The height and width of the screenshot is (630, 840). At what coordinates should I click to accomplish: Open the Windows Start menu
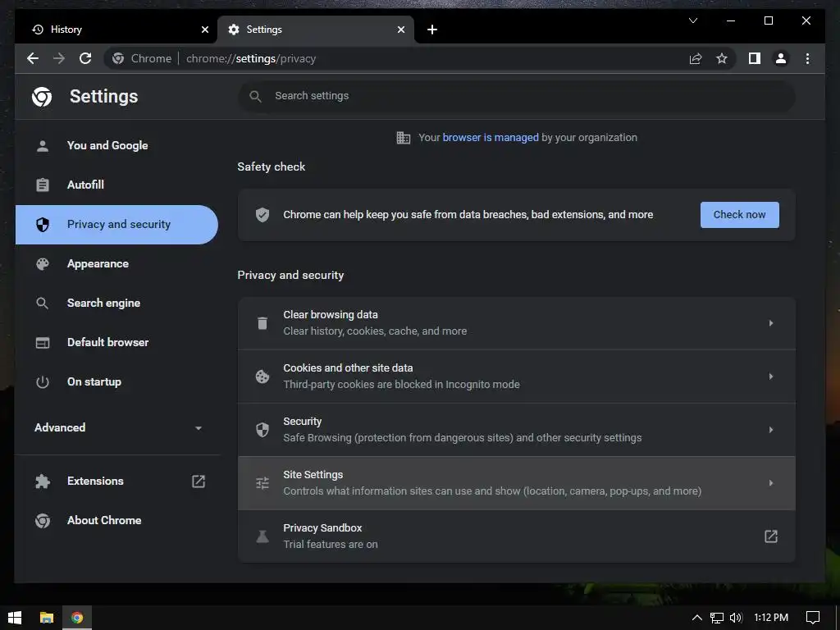tap(15, 618)
